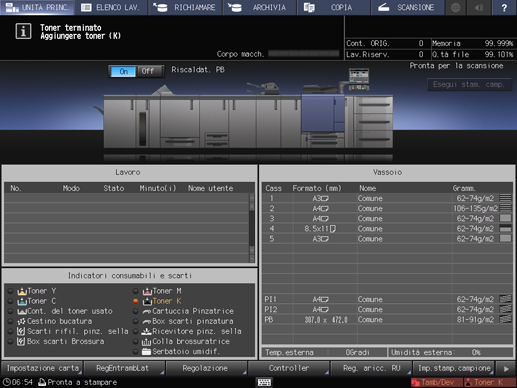This screenshot has height=388, width=517.
Task: Click Toner K orange status lamp
Action: 135,301
